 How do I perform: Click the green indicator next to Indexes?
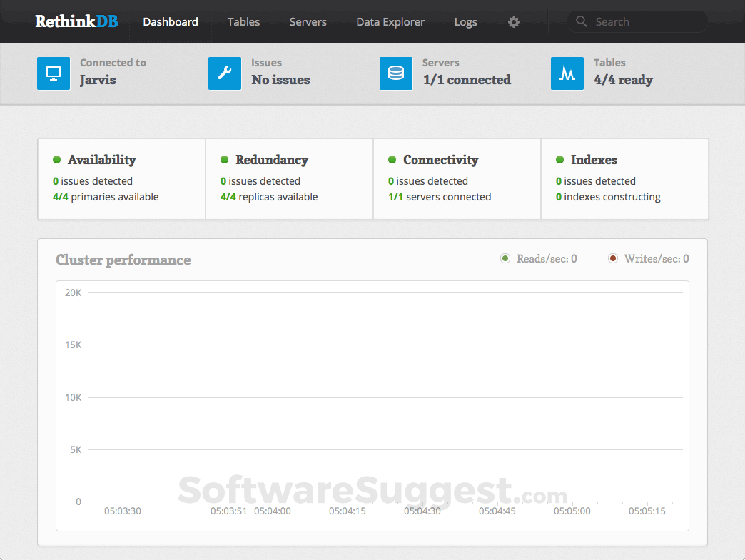(x=561, y=158)
